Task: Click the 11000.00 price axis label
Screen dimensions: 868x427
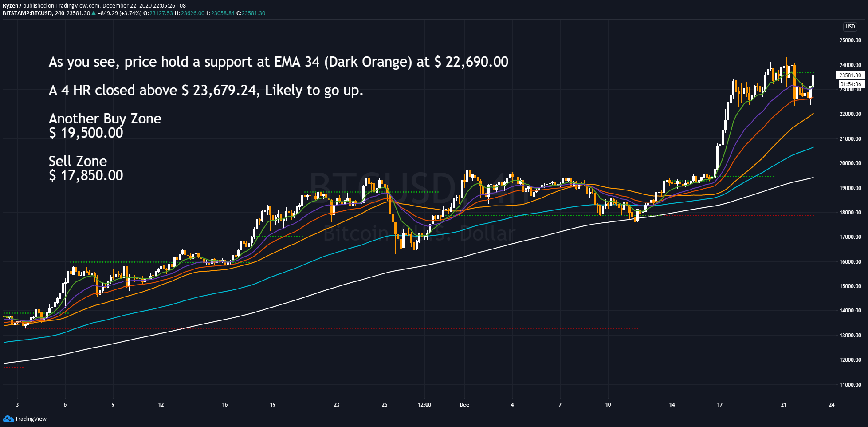Action: (x=850, y=385)
